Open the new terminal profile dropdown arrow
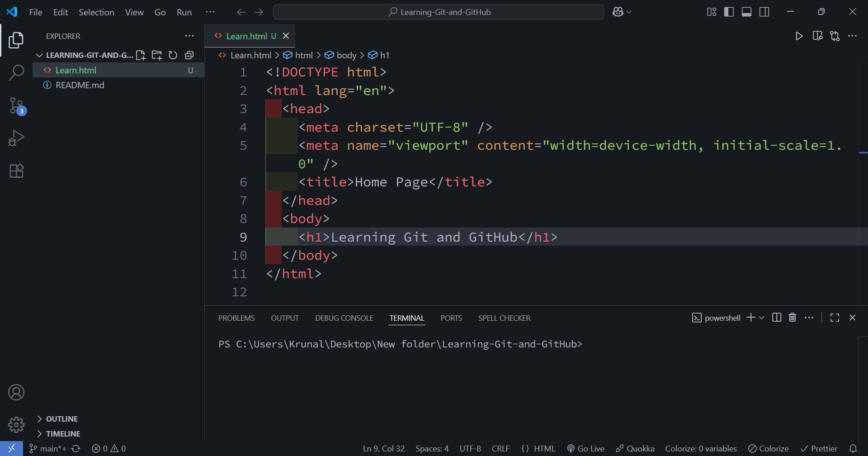This screenshot has width=868, height=456. click(762, 318)
